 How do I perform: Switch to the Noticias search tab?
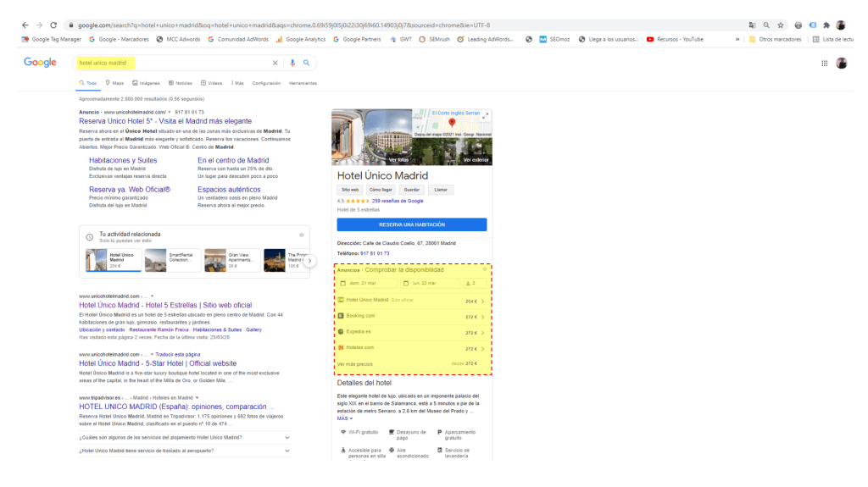[181, 83]
